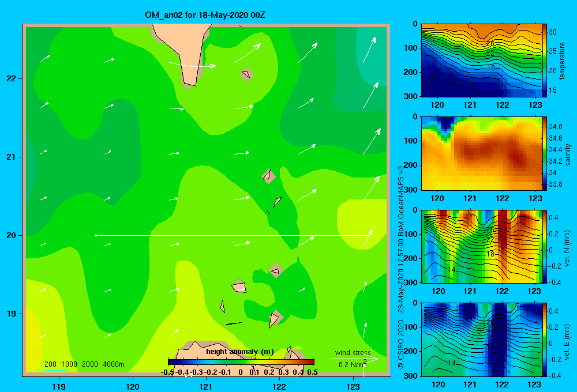Click depth label 300 on temperature panel
The height and width of the screenshot is (392, 577).
(x=410, y=96)
